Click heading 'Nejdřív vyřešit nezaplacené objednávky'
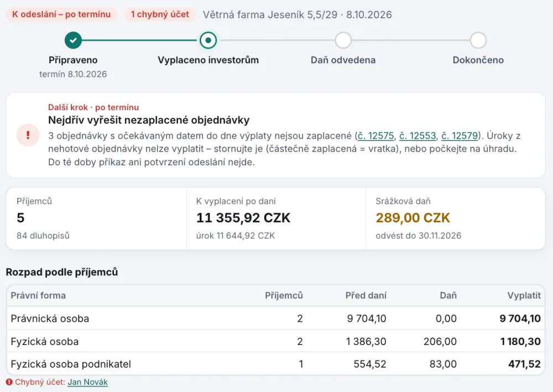Image resolution: width=553 pixels, height=392 pixels. [x=149, y=120]
